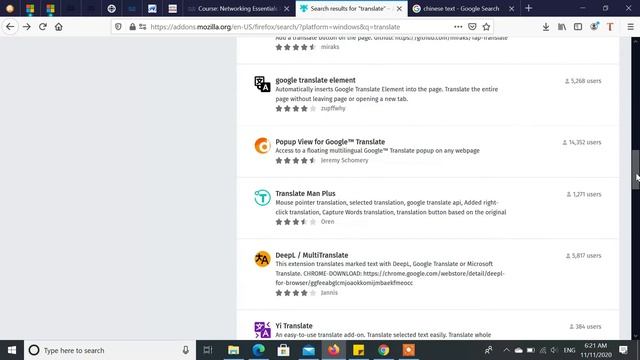Viewport: 640px width, 360px height.
Task: Show hidden system tray icons
Action: [x=506, y=350]
